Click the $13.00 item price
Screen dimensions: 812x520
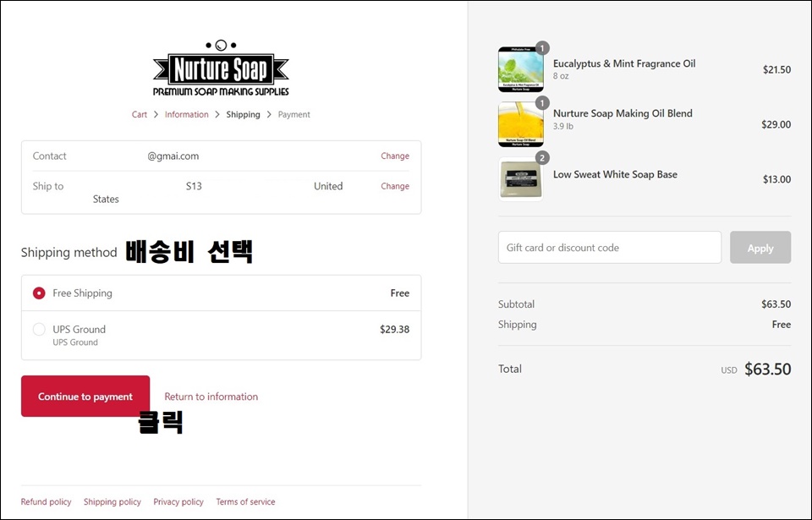pos(776,179)
